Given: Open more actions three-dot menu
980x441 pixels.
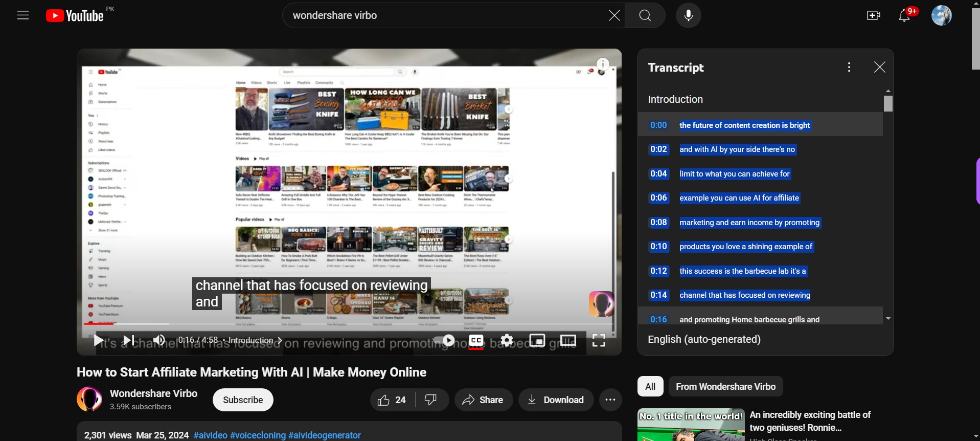Looking at the screenshot, I should tap(610, 400).
